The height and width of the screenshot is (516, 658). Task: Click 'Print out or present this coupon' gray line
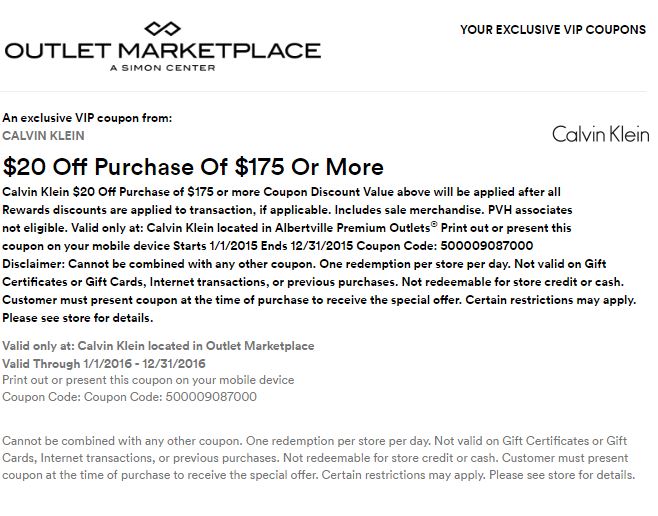[148, 380]
